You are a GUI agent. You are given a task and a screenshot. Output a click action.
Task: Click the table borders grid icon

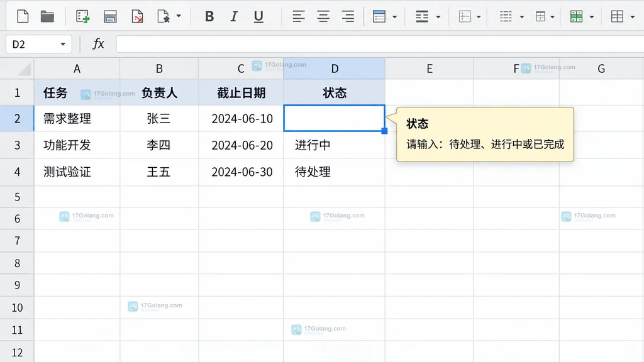coord(617,17)
